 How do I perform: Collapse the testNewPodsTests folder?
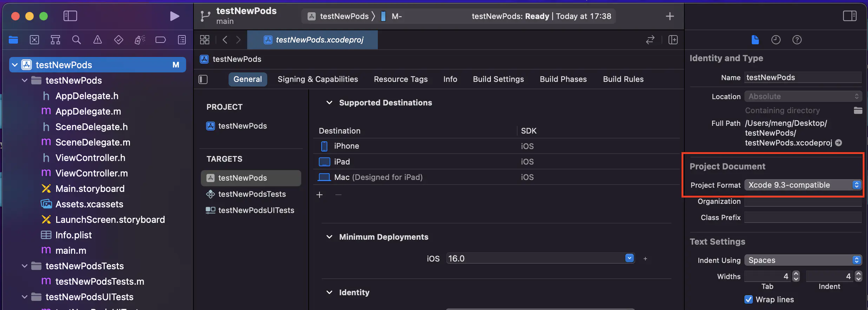(25, 266)
